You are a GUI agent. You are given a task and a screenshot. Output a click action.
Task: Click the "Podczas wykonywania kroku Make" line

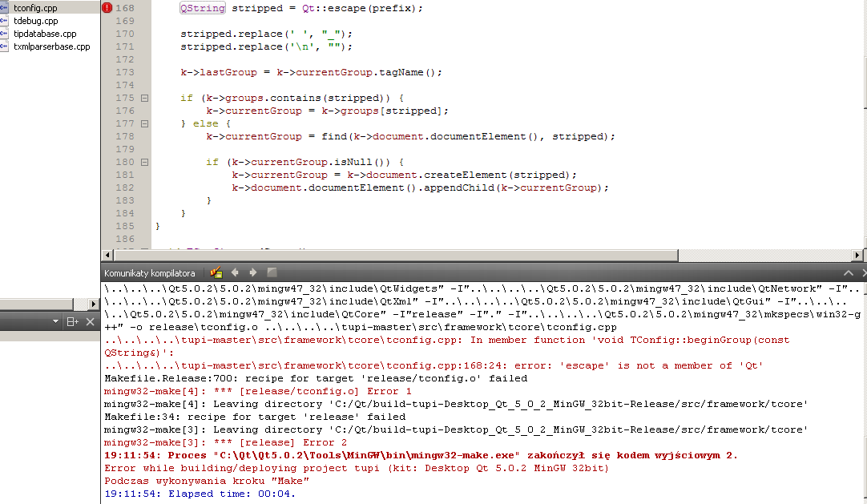tap(207, 481)
